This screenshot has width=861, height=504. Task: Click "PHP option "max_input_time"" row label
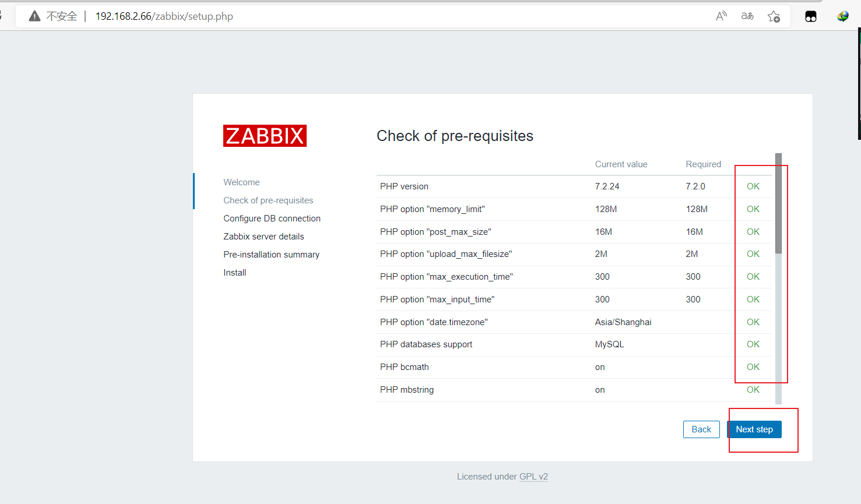437,299
